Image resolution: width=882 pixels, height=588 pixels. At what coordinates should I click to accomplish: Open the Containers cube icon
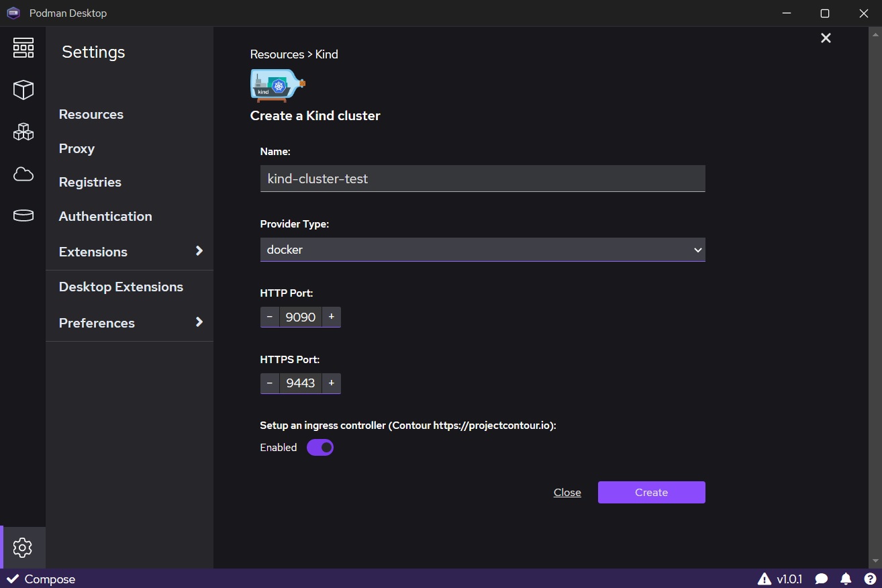[23, 90]
